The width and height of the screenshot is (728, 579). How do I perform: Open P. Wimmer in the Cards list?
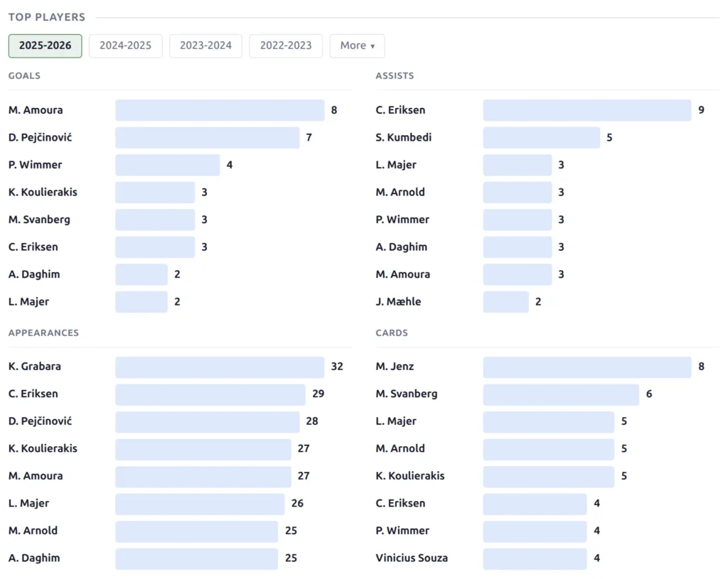click(402, 530)
